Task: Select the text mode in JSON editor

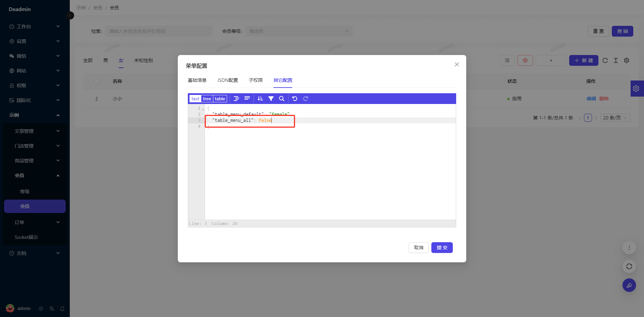Action: pos(195,99)
